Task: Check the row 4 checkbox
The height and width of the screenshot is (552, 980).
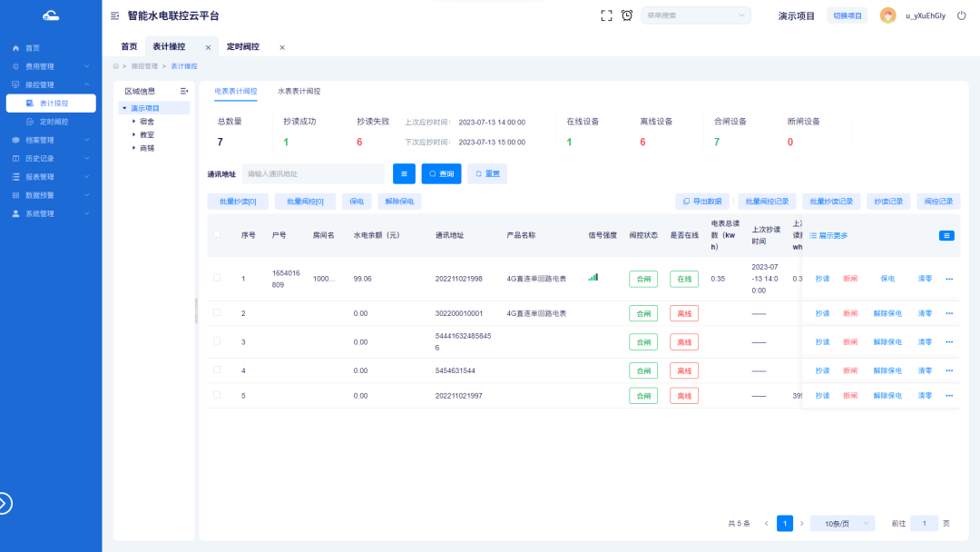Action: tap(217, 370)
